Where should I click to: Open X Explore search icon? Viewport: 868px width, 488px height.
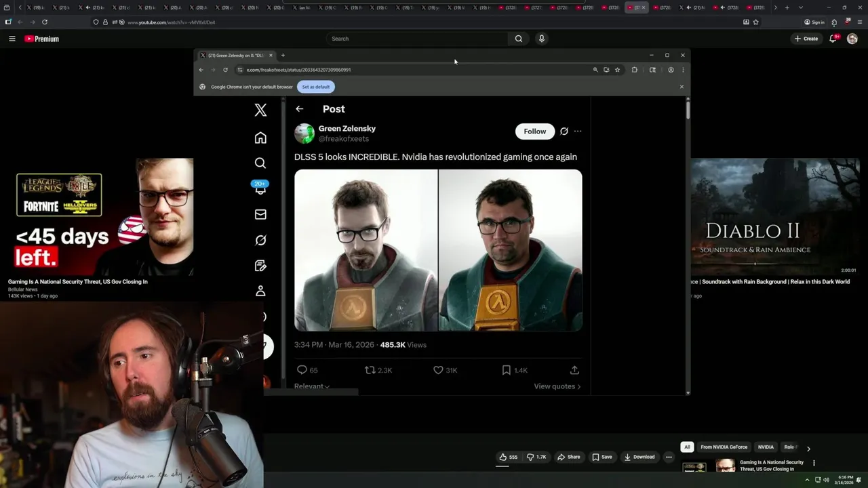click(260, 163)
